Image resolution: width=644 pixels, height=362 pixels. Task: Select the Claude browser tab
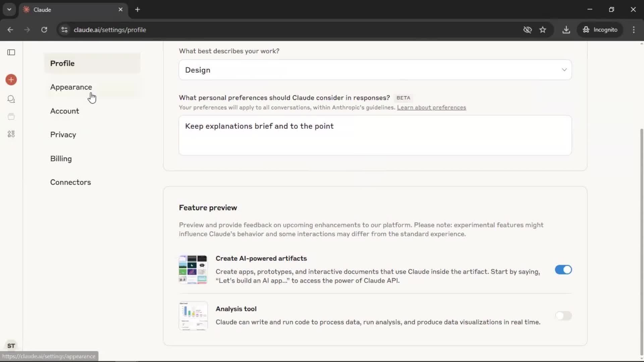tap(73, 10)
